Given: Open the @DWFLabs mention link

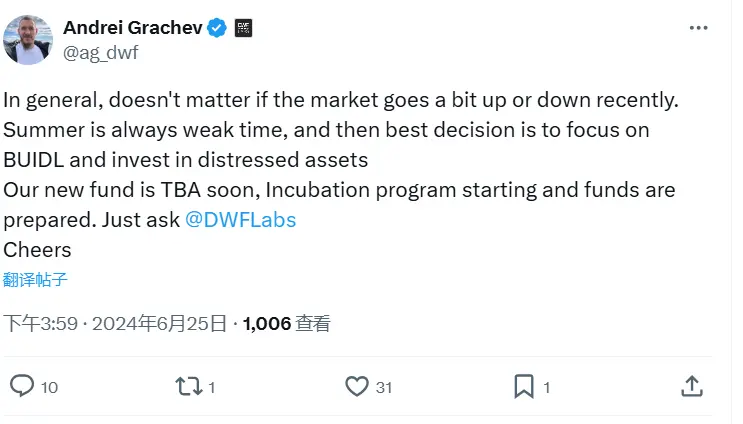Looking at the screenshot, I should tap(241, 220).
